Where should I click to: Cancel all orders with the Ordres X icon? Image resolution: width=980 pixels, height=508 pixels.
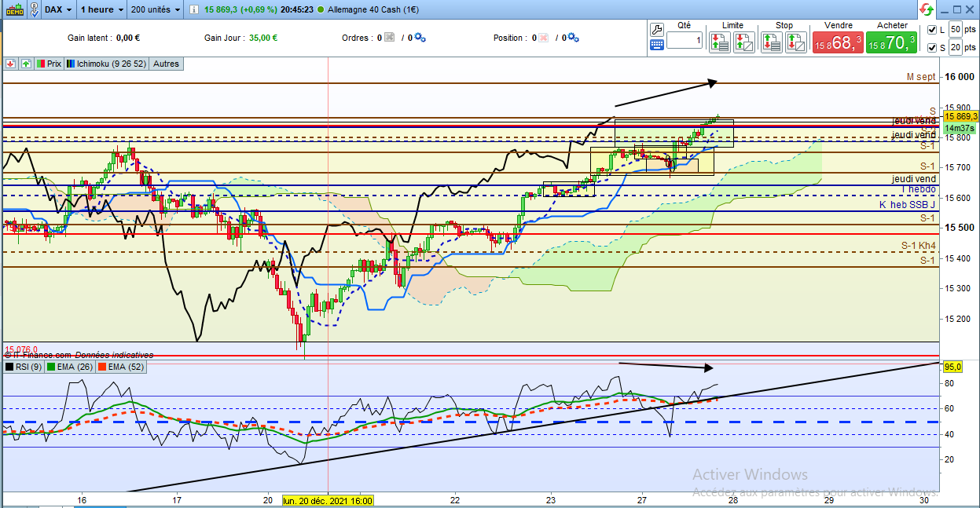click(x=388, y=38)
